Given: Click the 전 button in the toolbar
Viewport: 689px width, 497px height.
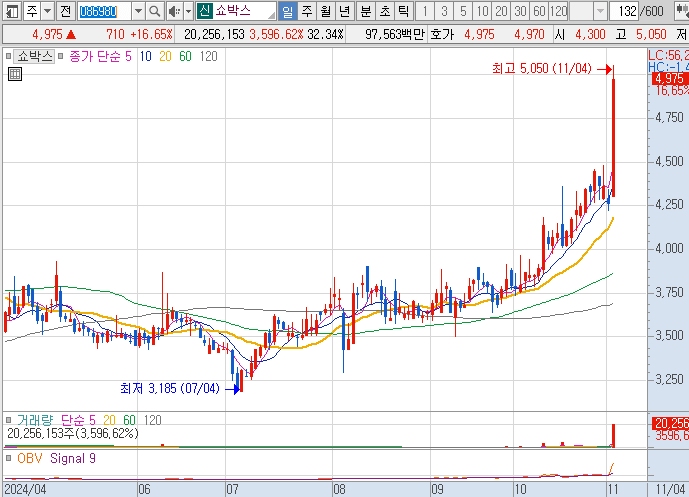Looking at the screenshot, I should point(65,11).
